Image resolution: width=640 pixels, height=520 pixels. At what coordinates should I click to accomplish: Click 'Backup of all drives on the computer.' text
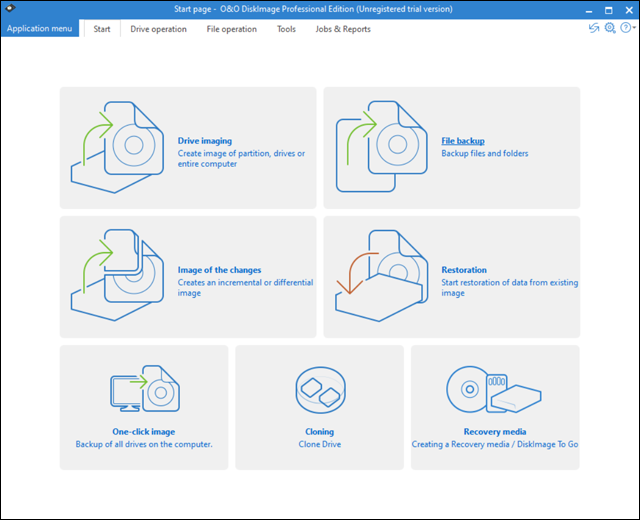[144, 444]
